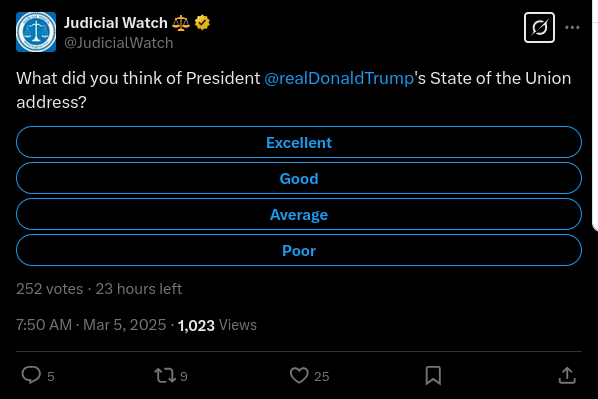Click the scales emoji beside the name
This screenshot has height=399, width=598.
pyautogui.click(x=181, y=23)
